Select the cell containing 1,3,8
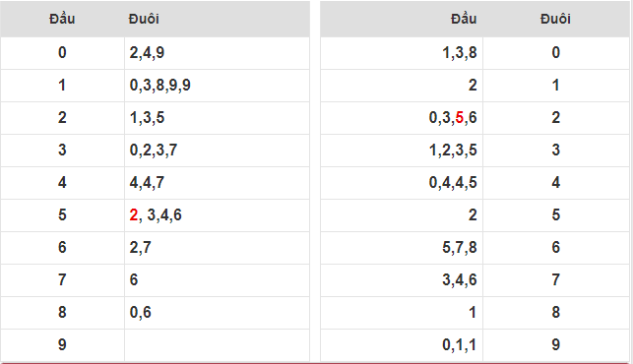This screenshot has height=364, width=633. 402,53
